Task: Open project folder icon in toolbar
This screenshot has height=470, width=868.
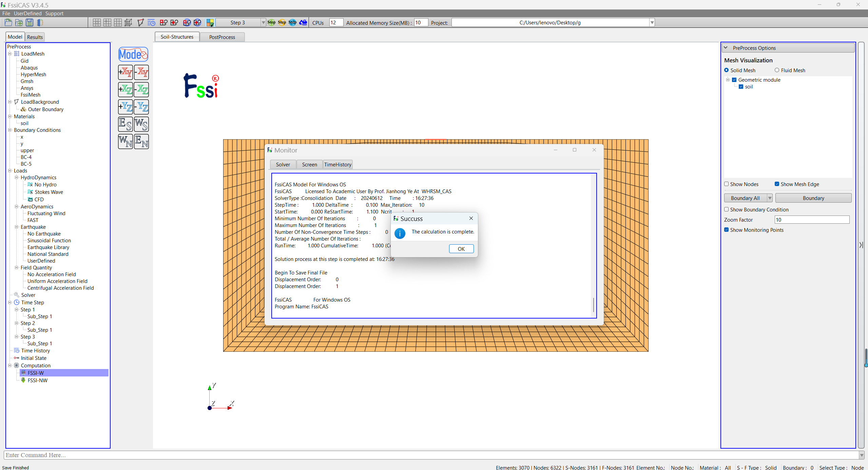Action: coord(8,23)
